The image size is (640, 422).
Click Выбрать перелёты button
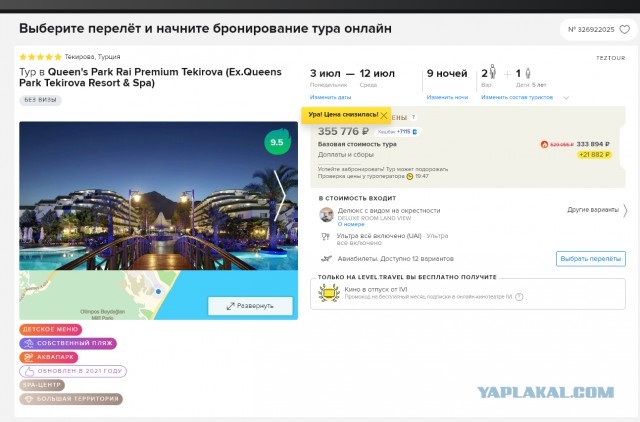click(591, 259)
